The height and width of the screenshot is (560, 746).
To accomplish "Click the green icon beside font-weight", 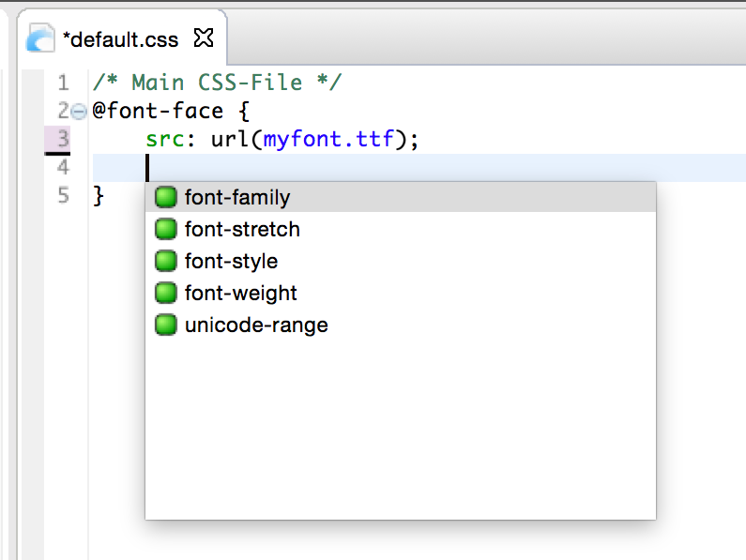I will click(x=166, y=293).
